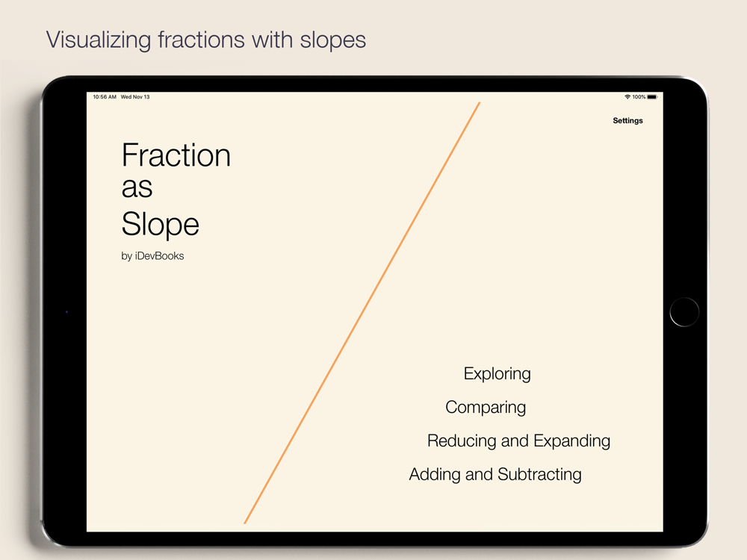Image resolution: width=747 pixels, height=560 pixels.
Task: Select the Exploring menu item
Action: point(497,373)
